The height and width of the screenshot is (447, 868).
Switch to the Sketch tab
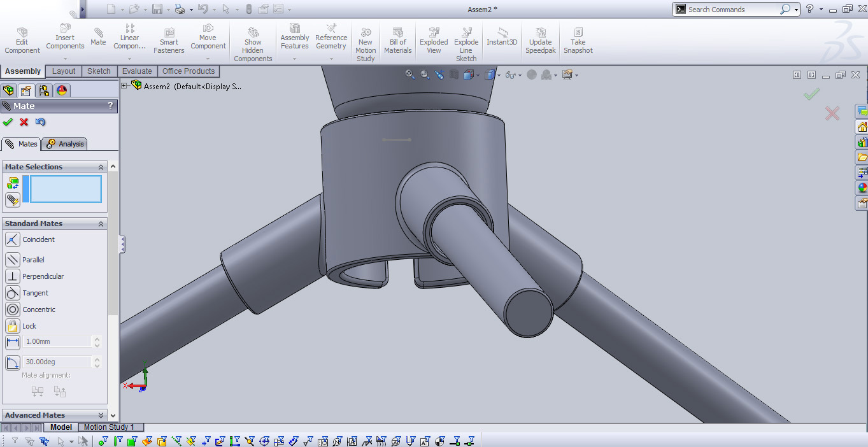[x=99, y=71]
